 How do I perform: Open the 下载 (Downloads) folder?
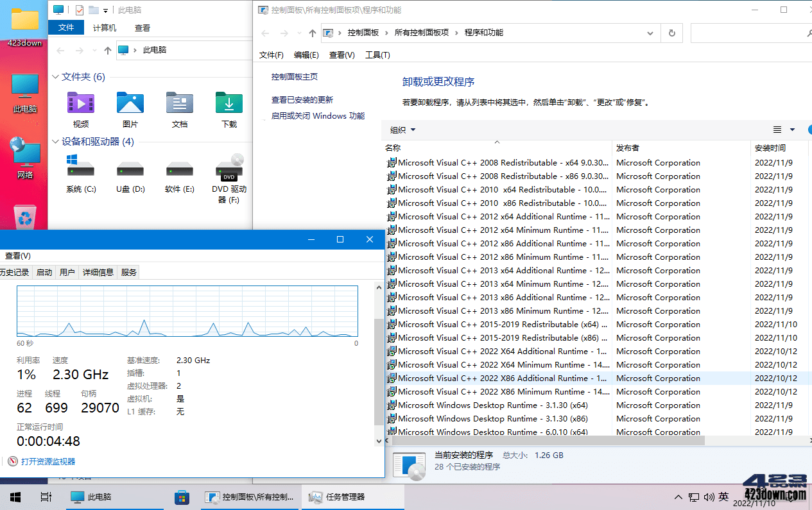pos(229,106)
